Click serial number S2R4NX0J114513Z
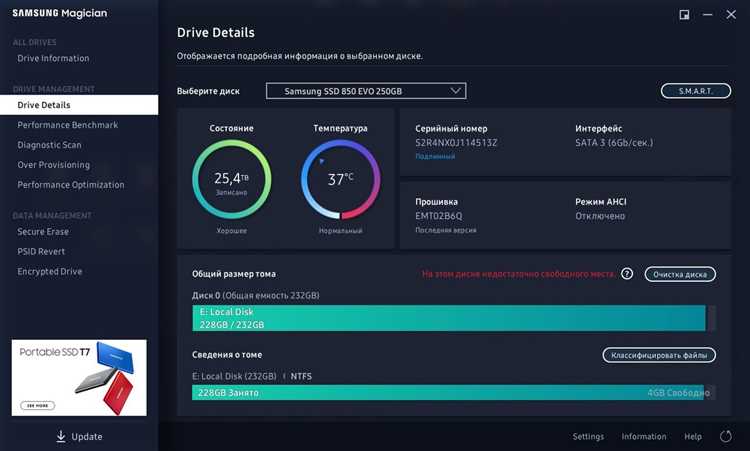 coord(456,143)
